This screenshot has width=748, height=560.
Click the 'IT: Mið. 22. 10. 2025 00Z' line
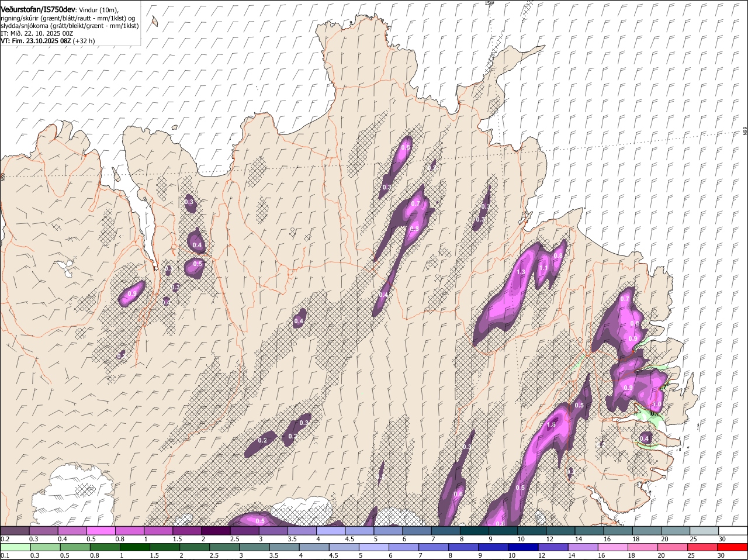pyautogui.click(x=37, y=33)
